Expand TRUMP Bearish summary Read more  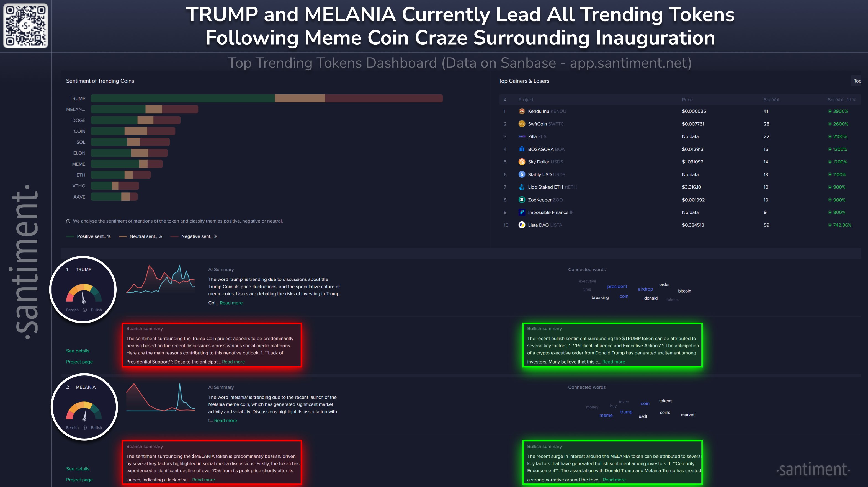pos(233,362)
